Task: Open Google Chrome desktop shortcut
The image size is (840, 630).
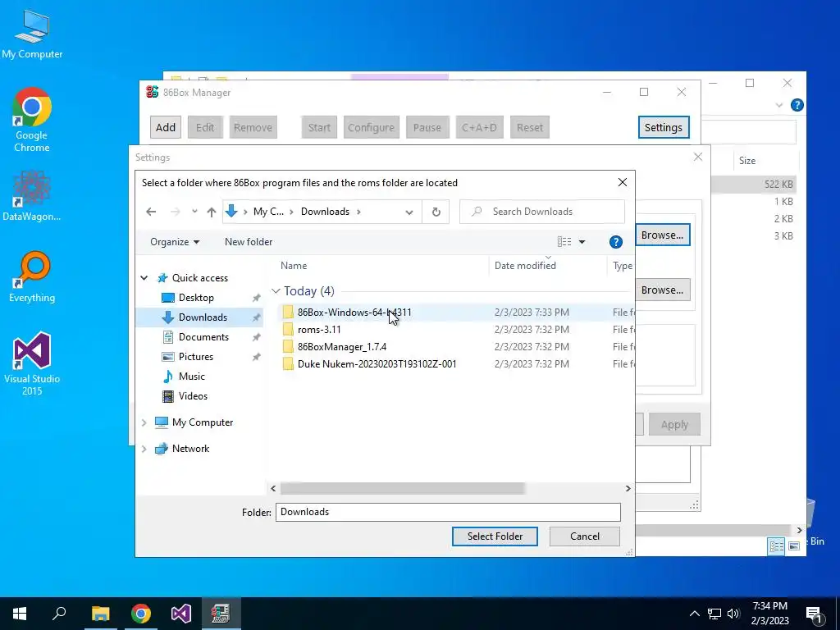Action: [32, 120]
